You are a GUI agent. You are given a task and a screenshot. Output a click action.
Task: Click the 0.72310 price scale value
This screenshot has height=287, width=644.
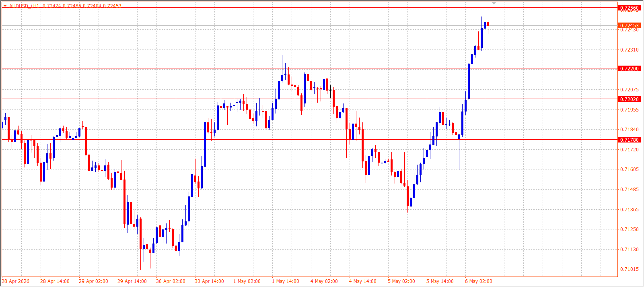point(630,50)
